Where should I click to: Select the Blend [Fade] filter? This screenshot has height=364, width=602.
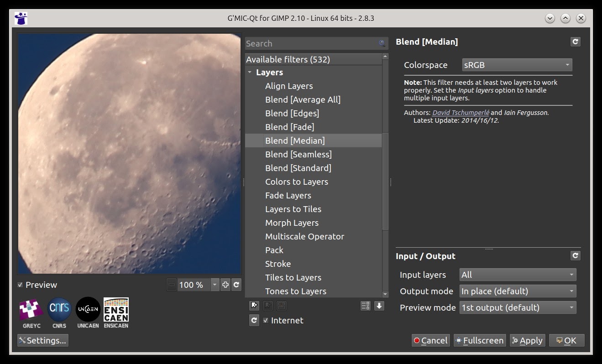[x=289, y=127]
